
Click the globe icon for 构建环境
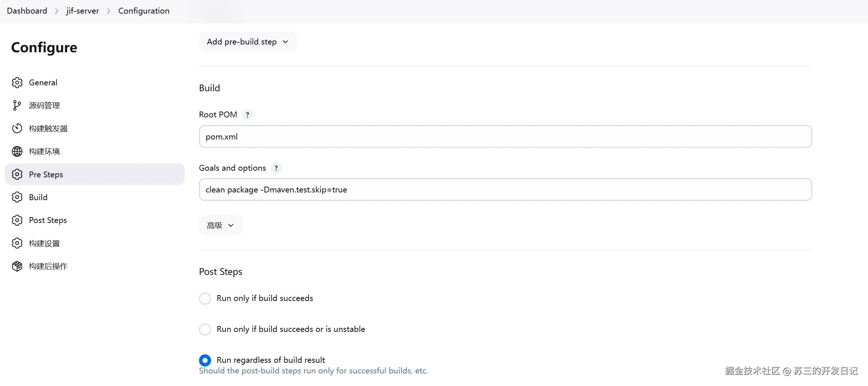[17, 151]
